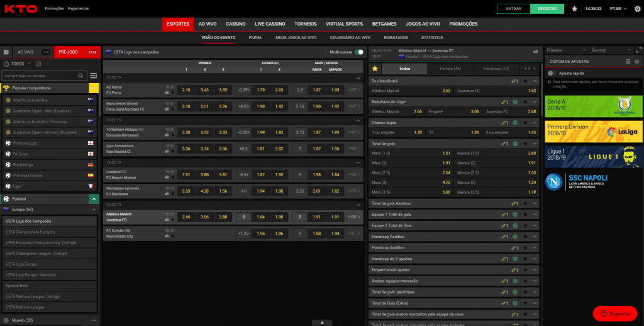Open the +4 more market tabs dropdown
The width and height of the screenshot is (644, 326).
coord(529,69)
